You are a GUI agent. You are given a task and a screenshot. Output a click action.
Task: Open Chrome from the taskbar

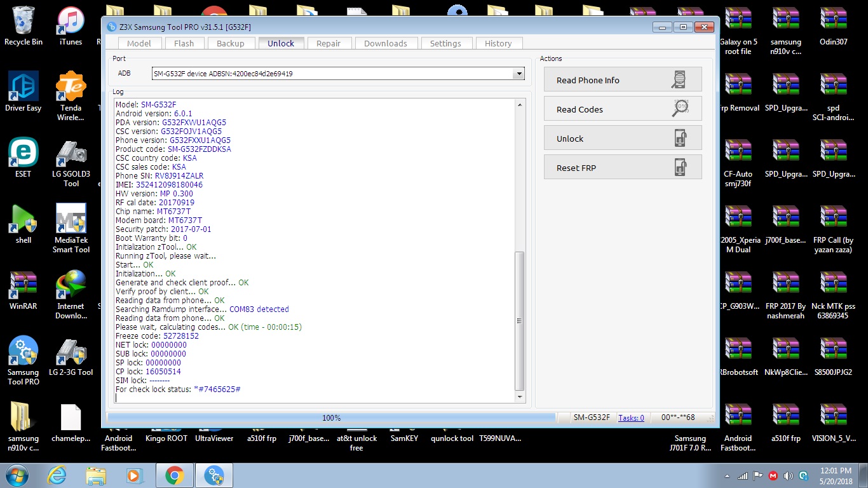point(174,475)
